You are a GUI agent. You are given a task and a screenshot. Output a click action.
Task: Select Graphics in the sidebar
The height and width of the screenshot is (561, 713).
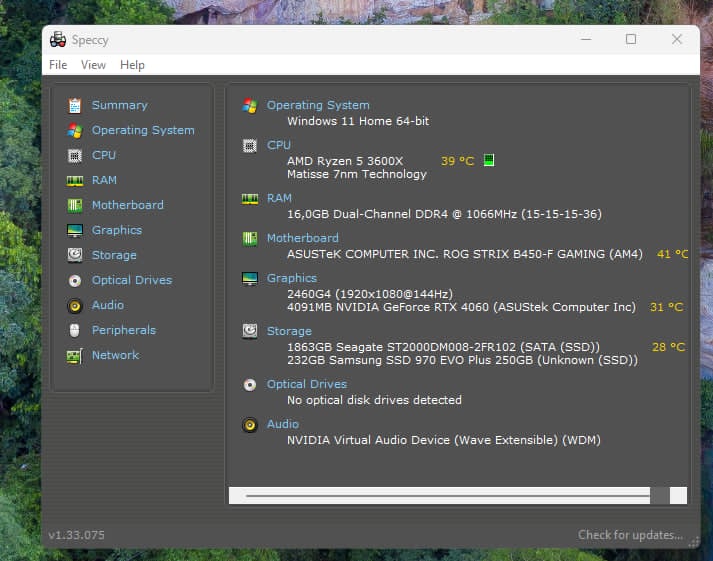pos(117,230)
